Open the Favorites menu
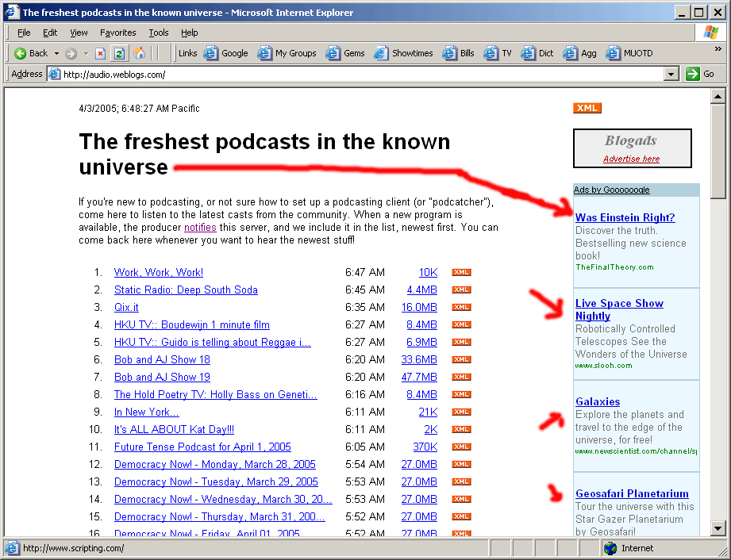 tap(117, 33)
